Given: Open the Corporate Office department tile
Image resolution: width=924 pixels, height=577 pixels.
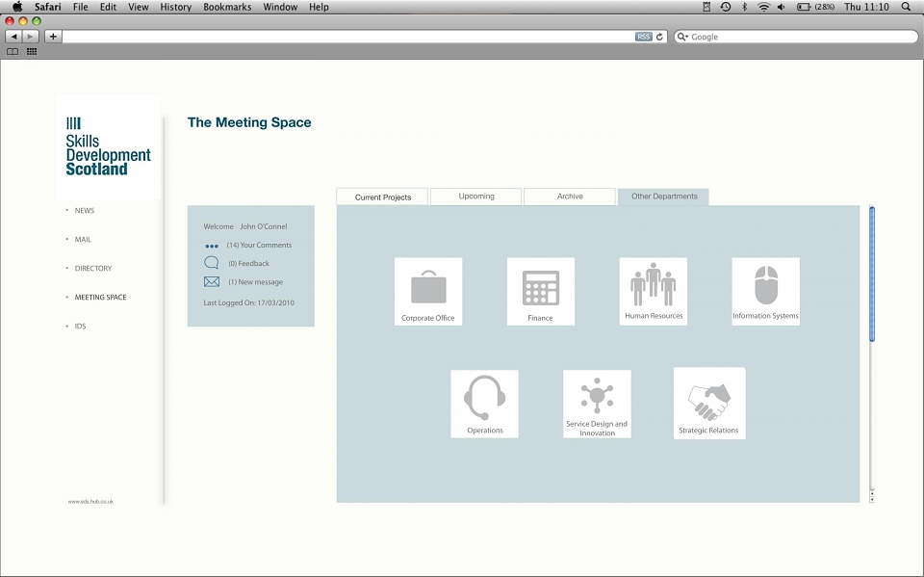Looking at the screenshot, I should (427, 291).
